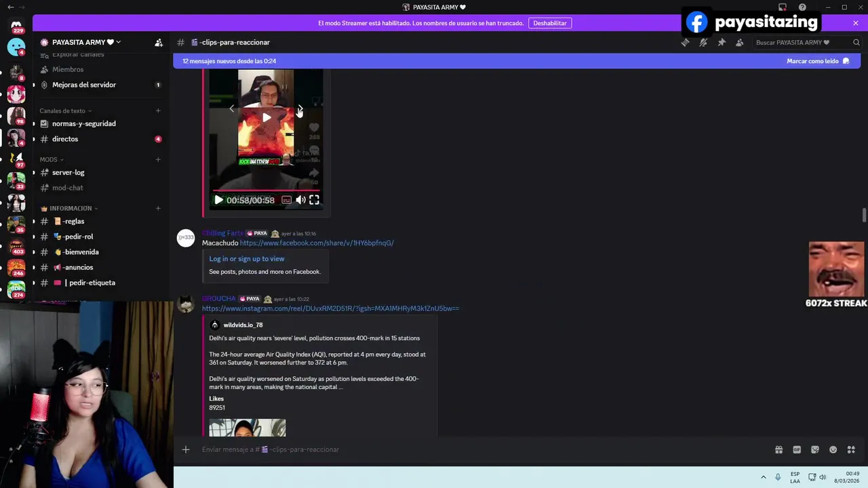Click the video red progress bar
868x488 pixels.
tap(267, 190)
